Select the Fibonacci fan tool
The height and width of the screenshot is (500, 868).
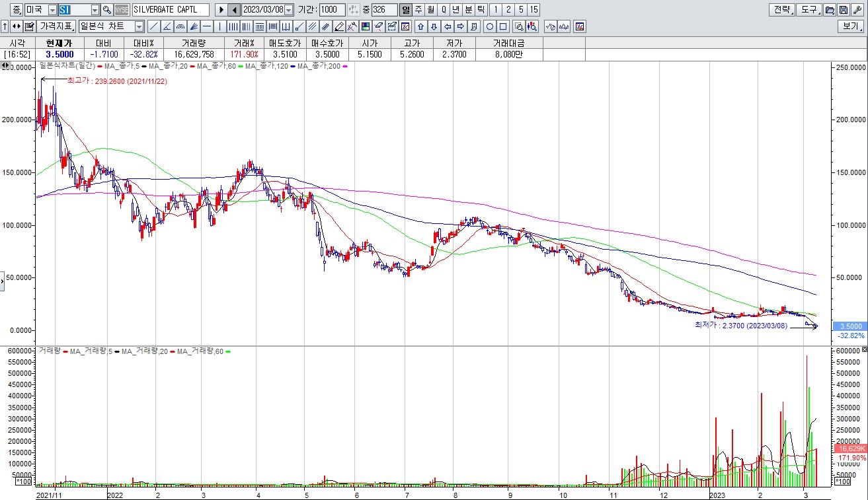point(193,26)
